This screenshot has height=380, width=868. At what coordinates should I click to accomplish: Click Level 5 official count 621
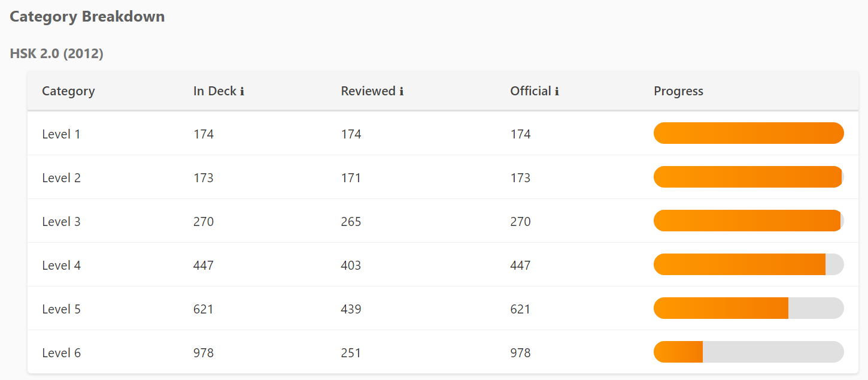(x=520, y=309)
